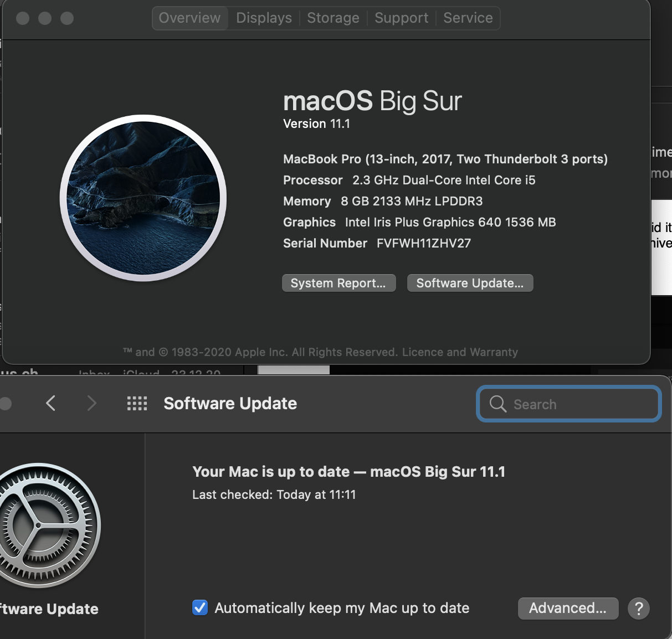Go forward with the right chevron
This screenshot has width=672, height=639.
(x=91, y=403)
